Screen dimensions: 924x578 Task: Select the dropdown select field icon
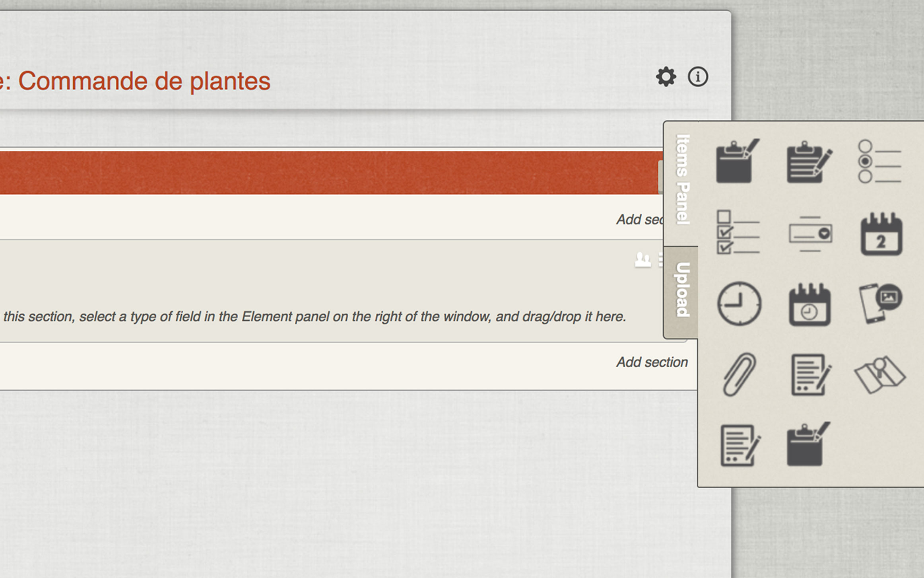tap(810, 234)
